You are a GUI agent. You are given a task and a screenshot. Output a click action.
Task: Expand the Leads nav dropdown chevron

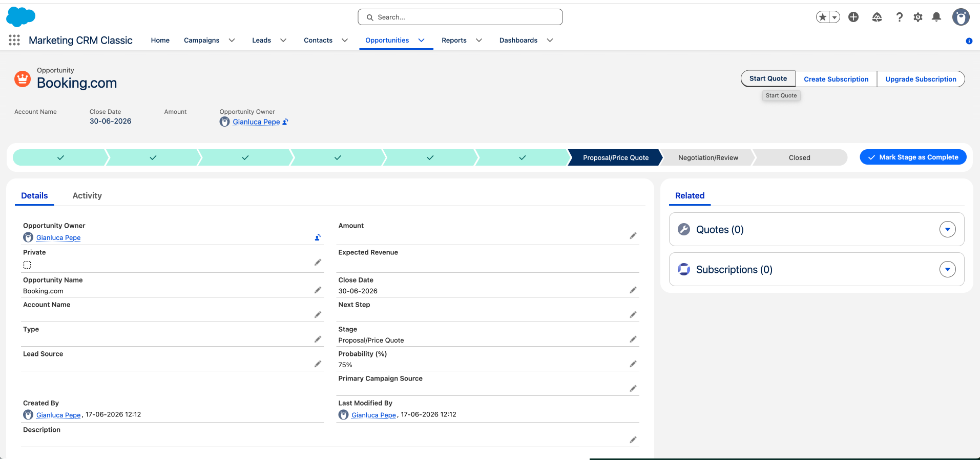coord(283,40)
